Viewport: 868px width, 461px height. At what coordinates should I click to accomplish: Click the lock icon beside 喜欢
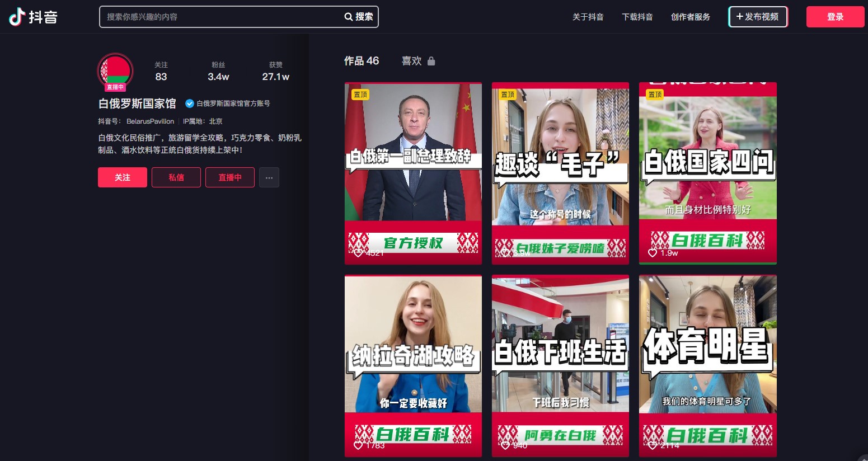431,61
